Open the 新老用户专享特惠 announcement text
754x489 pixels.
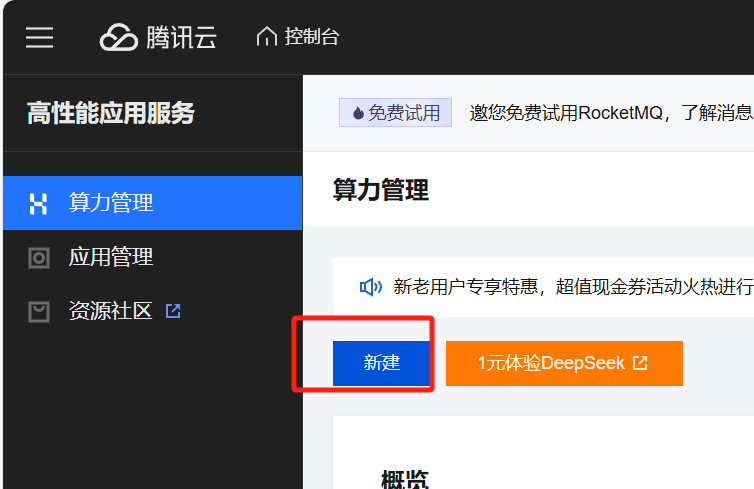click(x=573, y=287)
